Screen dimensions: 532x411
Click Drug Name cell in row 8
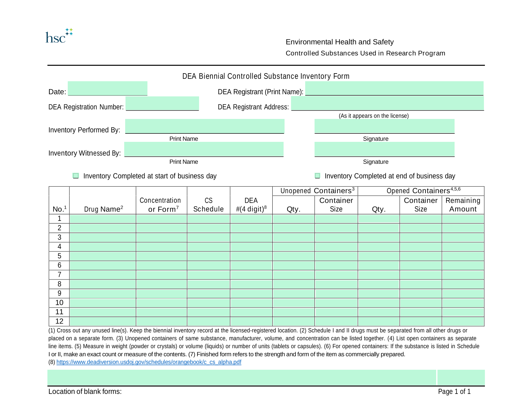103,284
